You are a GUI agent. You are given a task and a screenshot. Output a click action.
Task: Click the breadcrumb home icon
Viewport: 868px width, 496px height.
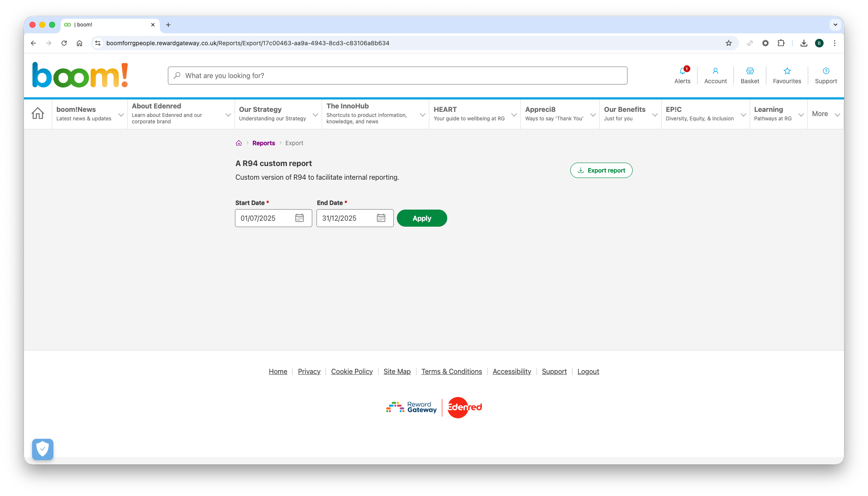239,143
